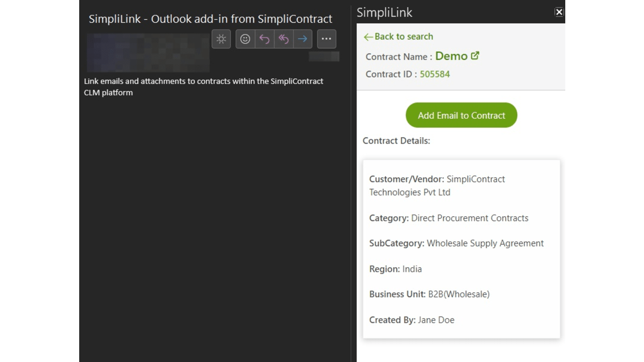Screen dimensions: 644x362
Task: Close the SimpliLink add-in pane
Action: click(559, 12)
